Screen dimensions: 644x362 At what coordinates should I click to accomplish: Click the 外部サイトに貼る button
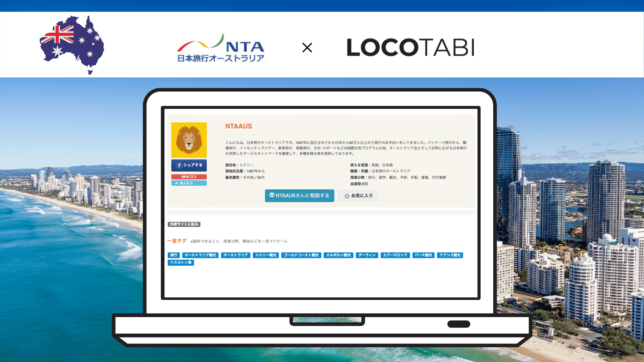184,224
